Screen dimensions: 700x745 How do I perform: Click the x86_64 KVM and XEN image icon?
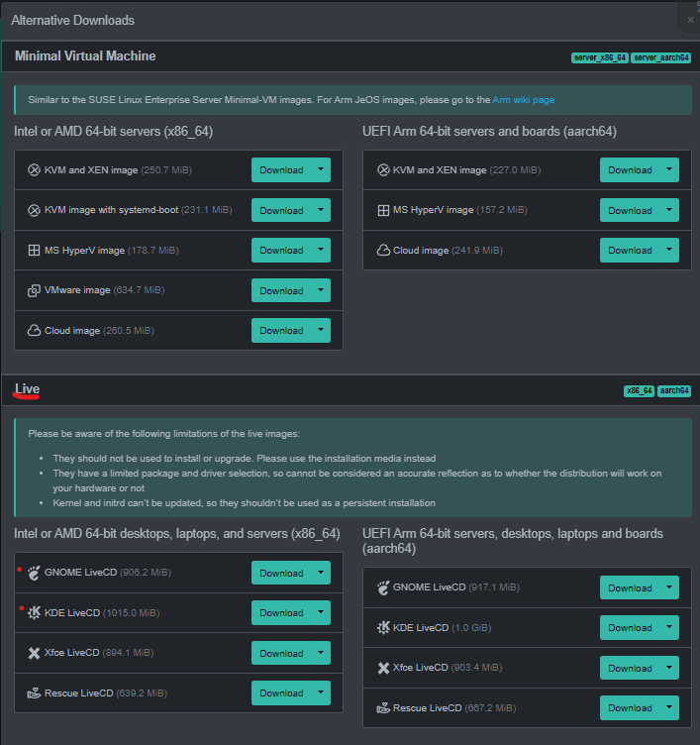(x=34, y=170)
